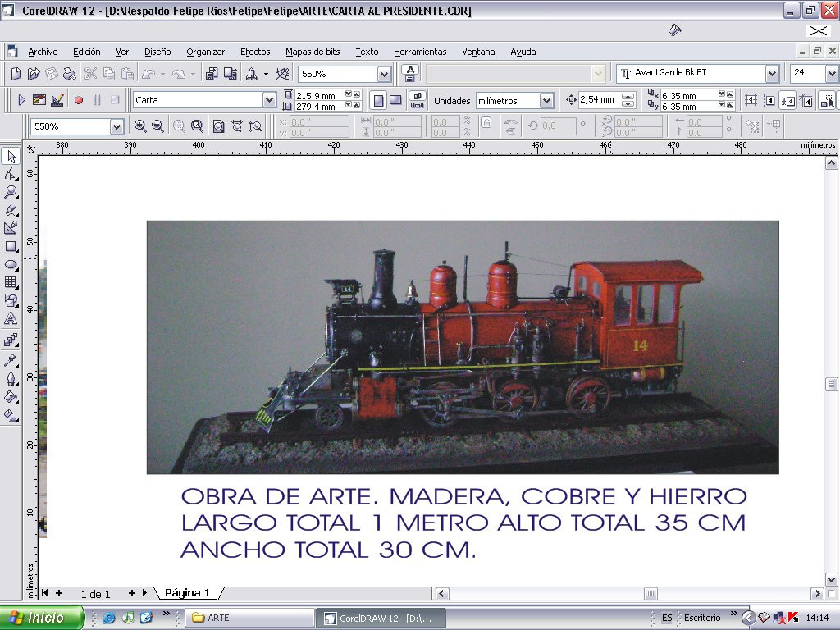Toggle Portrait page orientation

coord(379,100)
